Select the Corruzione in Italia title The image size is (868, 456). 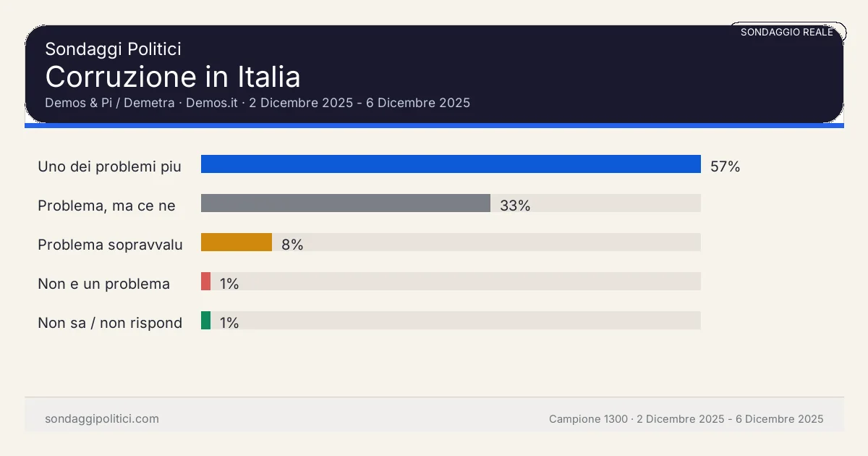coord(173,77)
